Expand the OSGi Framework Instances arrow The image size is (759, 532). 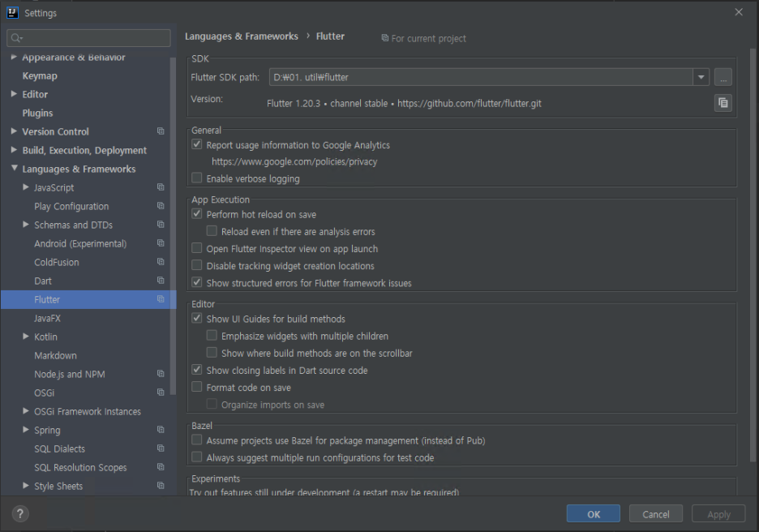pos(26,411)
